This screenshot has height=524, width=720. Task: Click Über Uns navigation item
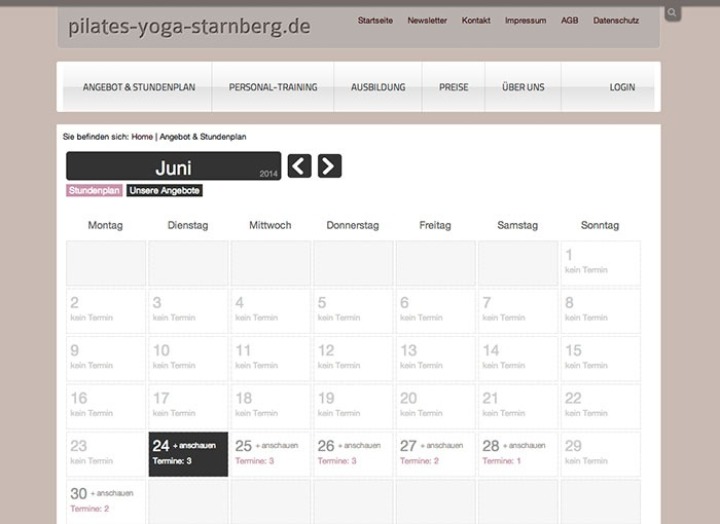tap(523, 87)
